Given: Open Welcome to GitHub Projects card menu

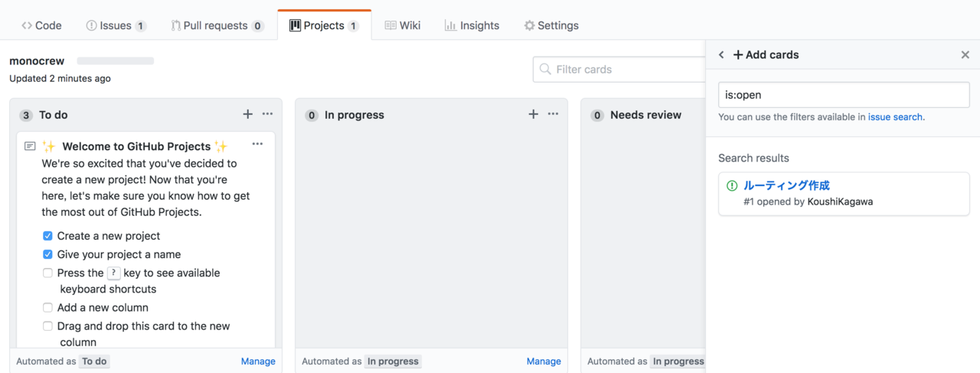Looking at the screenshot, I should click(257, 144).
